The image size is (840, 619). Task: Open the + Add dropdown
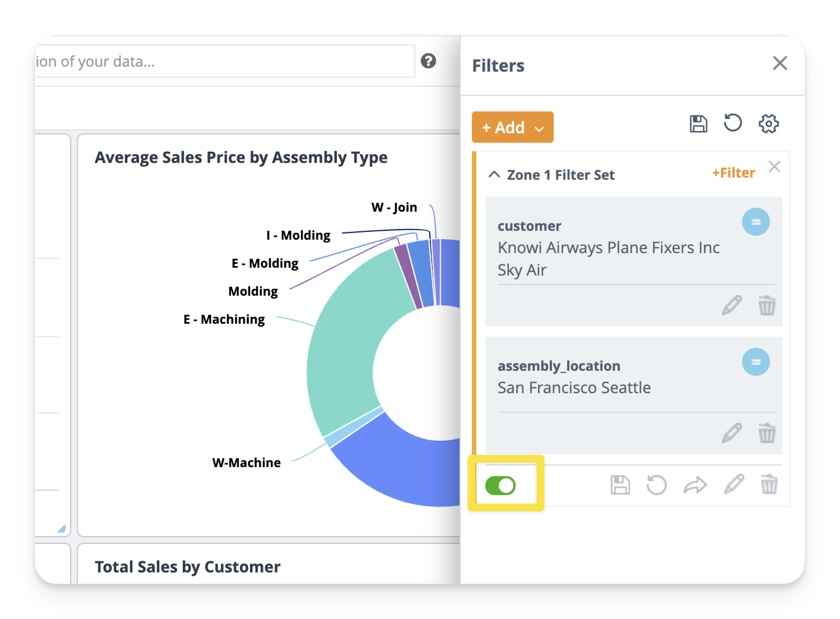512,128
